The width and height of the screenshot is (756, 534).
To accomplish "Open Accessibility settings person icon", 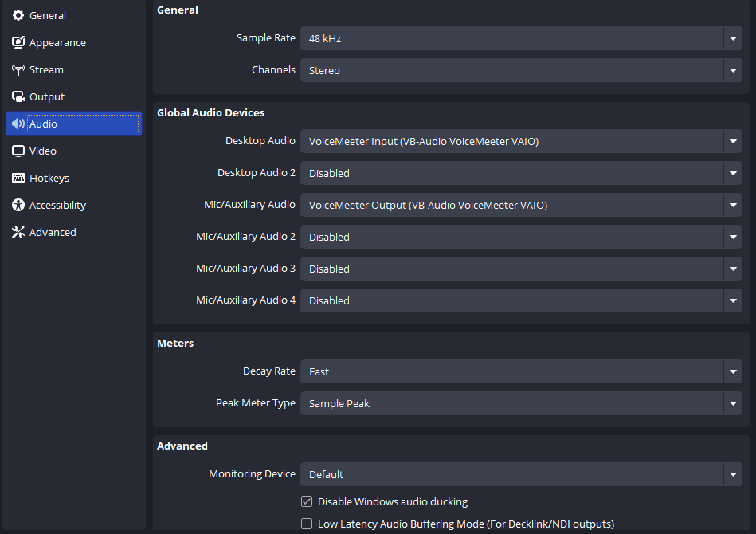I will pos(18,205).
